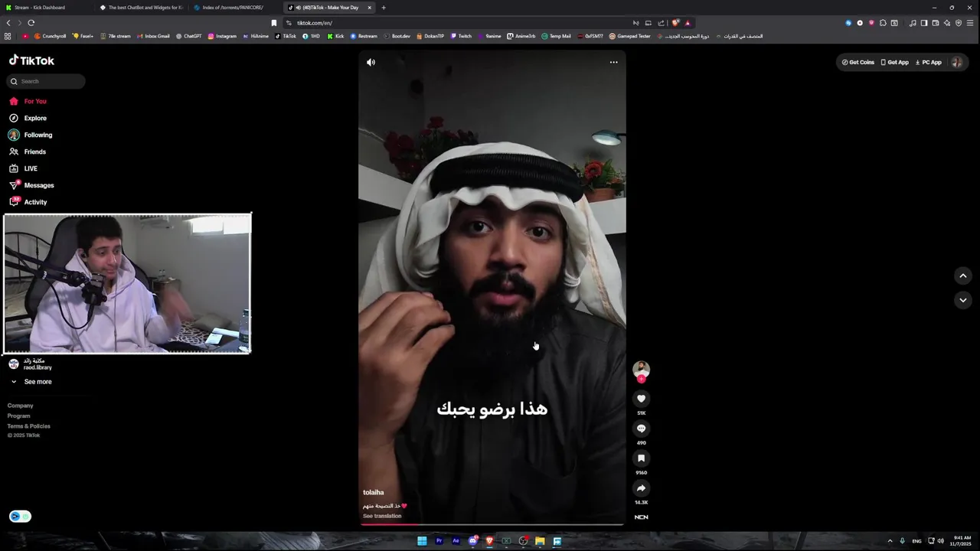The width and height of the screenshot is (980, 551).
Task: Go to previous video with up arrow
Action: pos(963,276)
